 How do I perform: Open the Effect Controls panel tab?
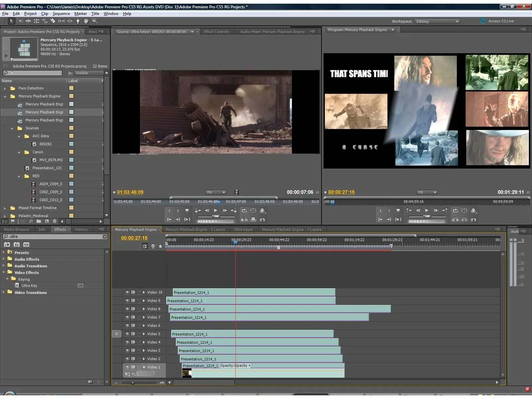pyautogui.click(x=216, y=32)
